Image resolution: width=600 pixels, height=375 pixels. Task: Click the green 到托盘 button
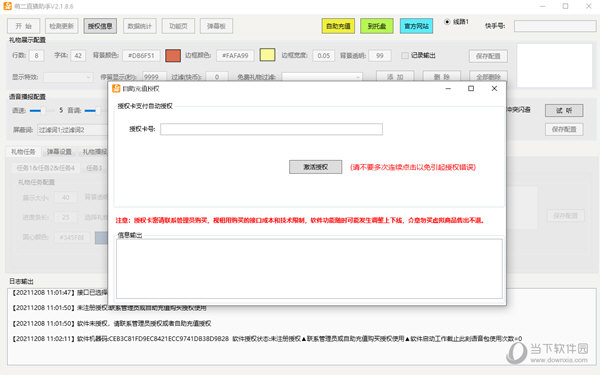coord(377,26)
